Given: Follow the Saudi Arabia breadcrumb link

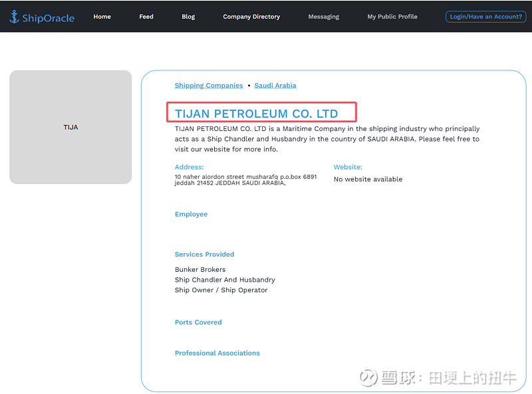Looking at the screenshot, I should point(275,86).
